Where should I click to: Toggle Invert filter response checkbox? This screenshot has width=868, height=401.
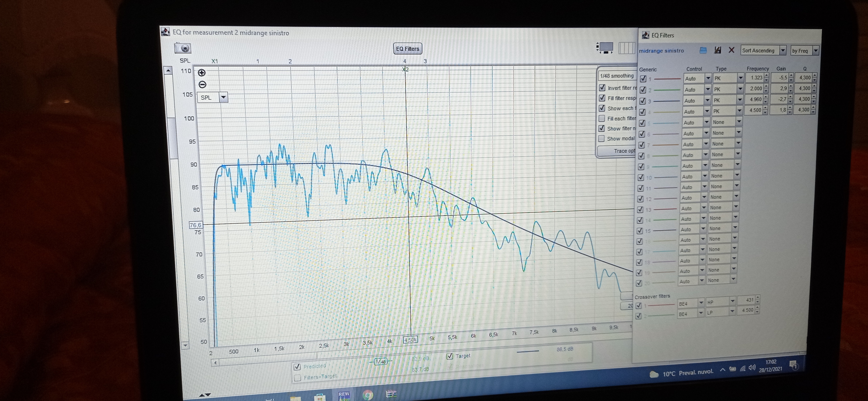(x=602, y=88)
